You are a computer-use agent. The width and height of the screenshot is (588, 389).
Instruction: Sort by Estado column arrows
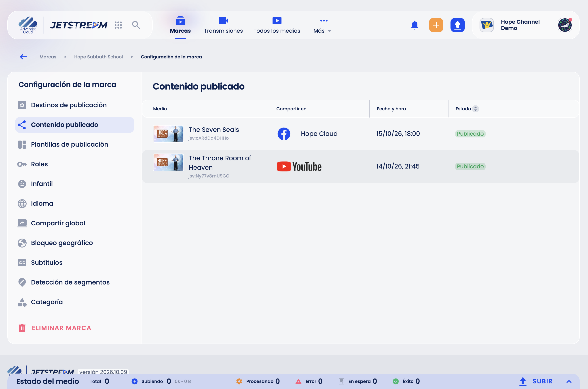click(475, 109)
